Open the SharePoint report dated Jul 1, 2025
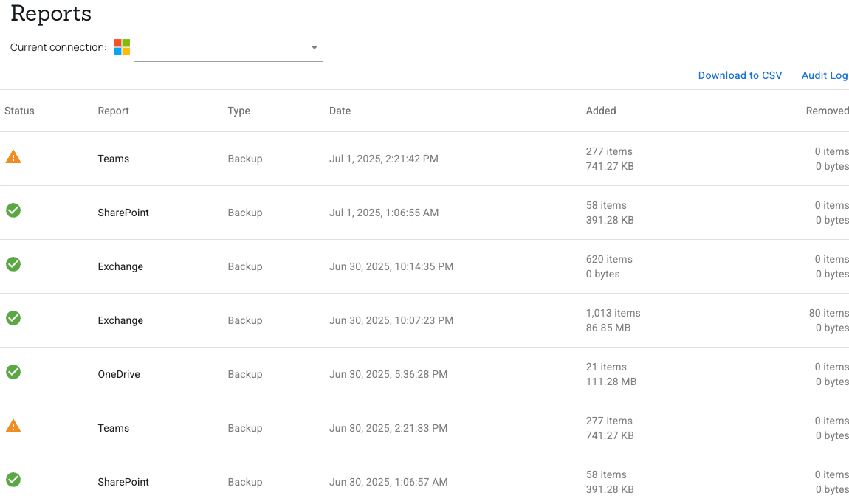Viewport: 849px width, 504px height. (123, 213)
